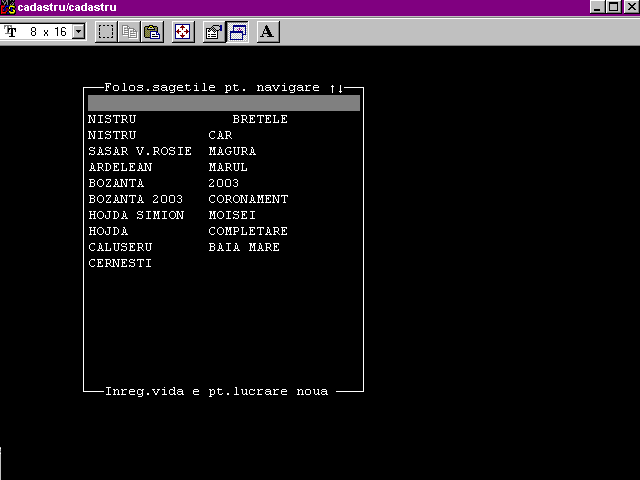Maximize the cadastru window

tap(614, 7)
